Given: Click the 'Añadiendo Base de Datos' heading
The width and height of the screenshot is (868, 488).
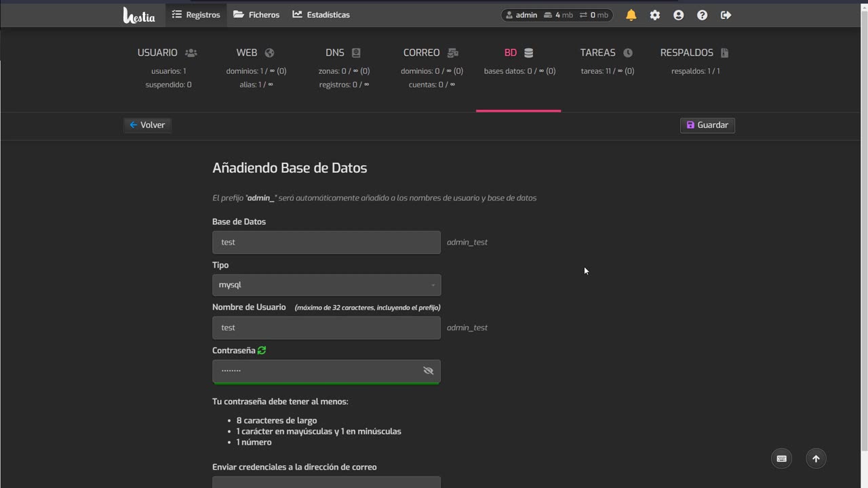Looking at the screenshot, I should [290, 168].
